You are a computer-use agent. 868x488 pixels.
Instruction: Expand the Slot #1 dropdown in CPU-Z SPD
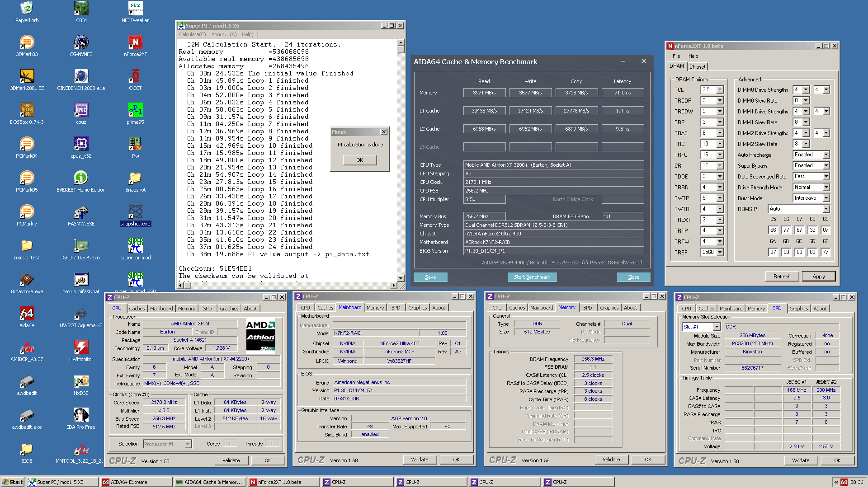(x=717, y=327)
